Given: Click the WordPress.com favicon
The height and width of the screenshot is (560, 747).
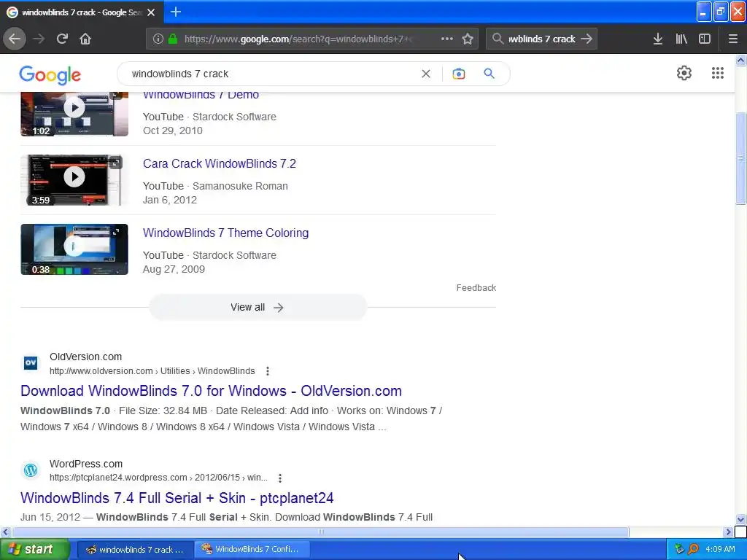Looking at the screenshot, I should 31,470.
